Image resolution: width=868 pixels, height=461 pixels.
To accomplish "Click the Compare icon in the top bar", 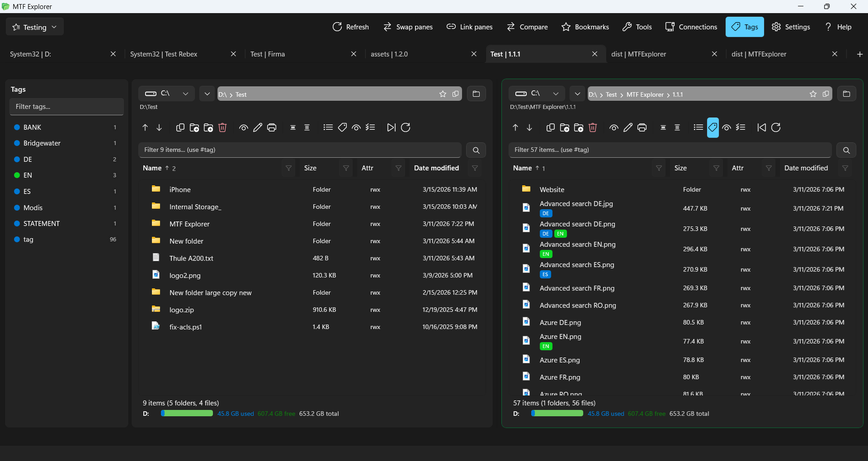I will pyautogui.click(x=511, y=27).
